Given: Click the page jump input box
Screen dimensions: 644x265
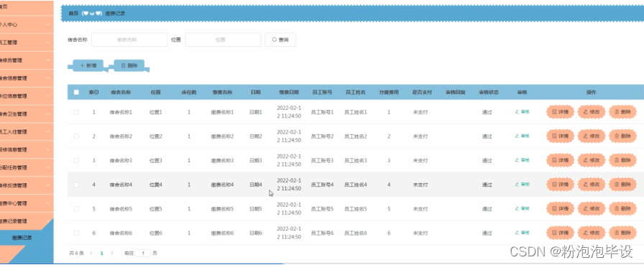Looking at the screenshot, I should pos(143,253).
